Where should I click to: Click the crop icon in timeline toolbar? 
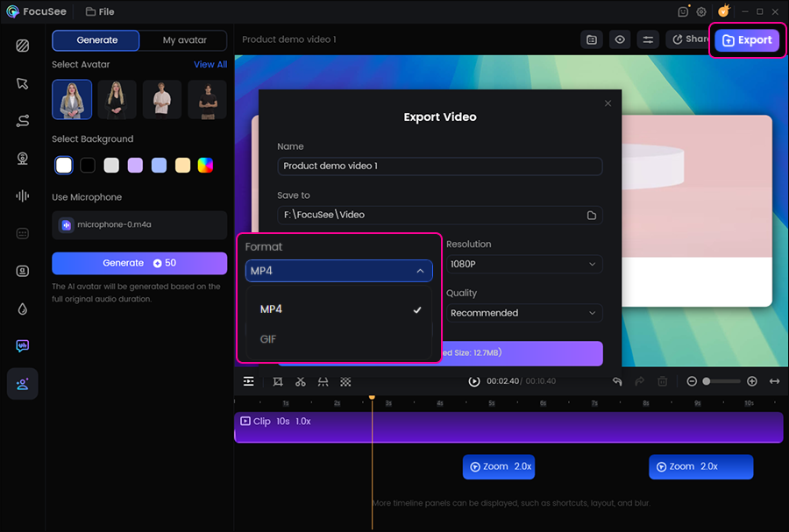pos(278,381)
